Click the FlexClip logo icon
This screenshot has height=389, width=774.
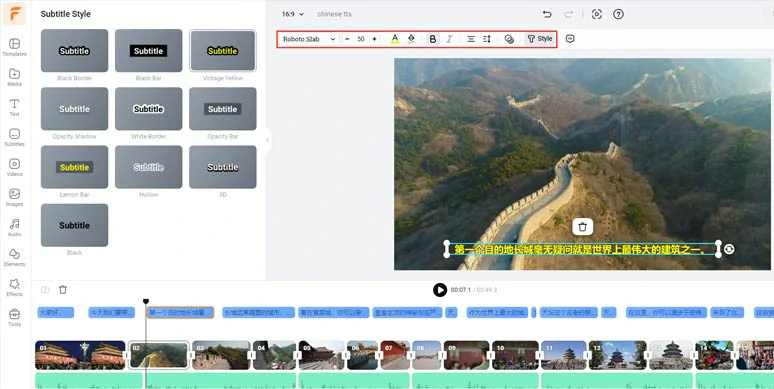[15, 14]
